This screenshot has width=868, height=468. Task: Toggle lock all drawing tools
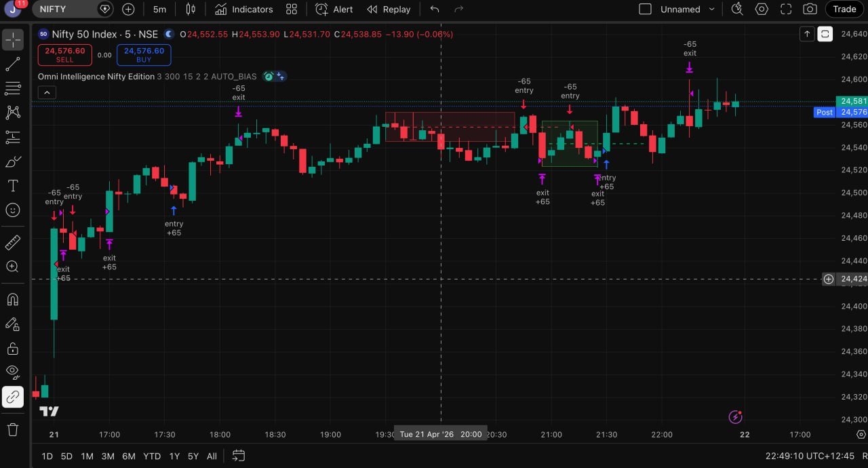tap(13, 349)
